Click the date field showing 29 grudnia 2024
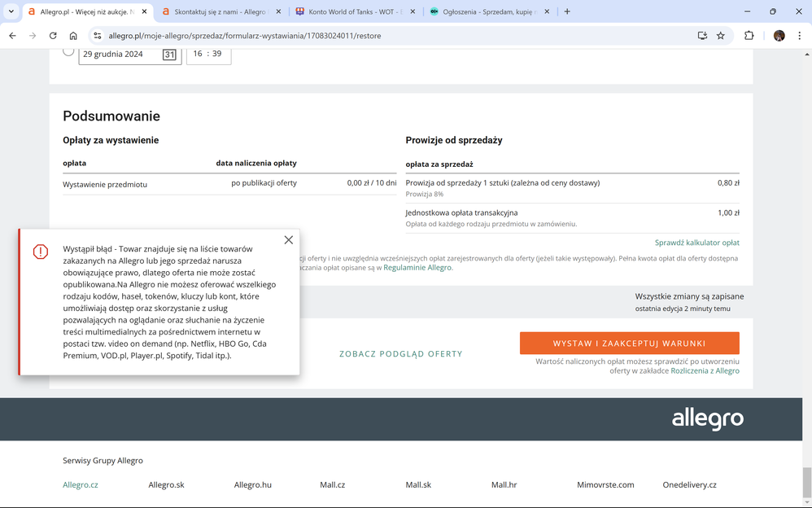Viewport: 812px width, 508px height. pyautogui.click(x=130, y=55)
